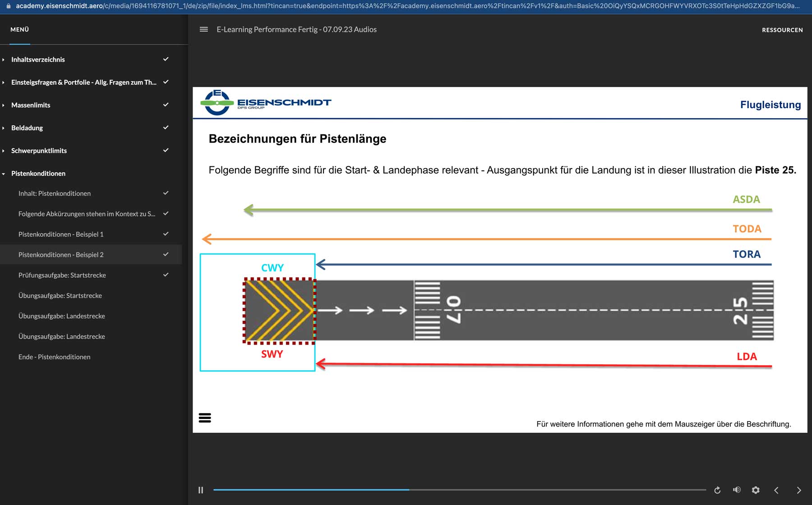
Task: Click the CWY label on the diagram
Action: click(272, 268)
